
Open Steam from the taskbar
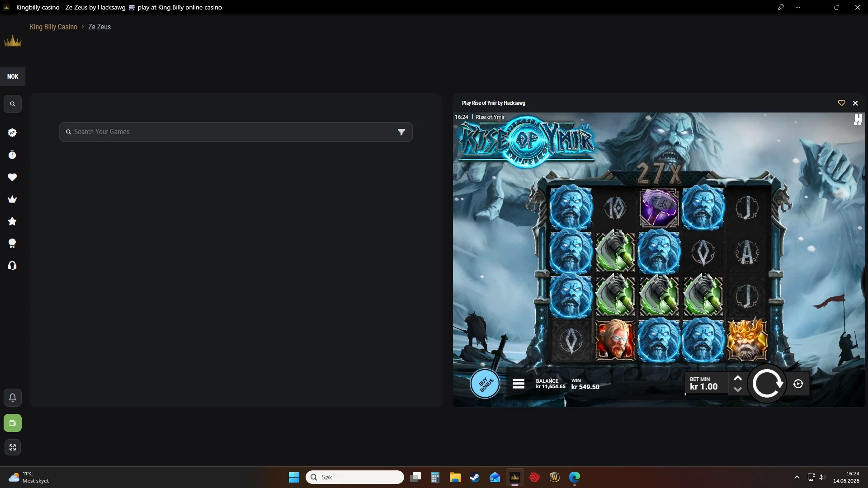pos(475,477)
